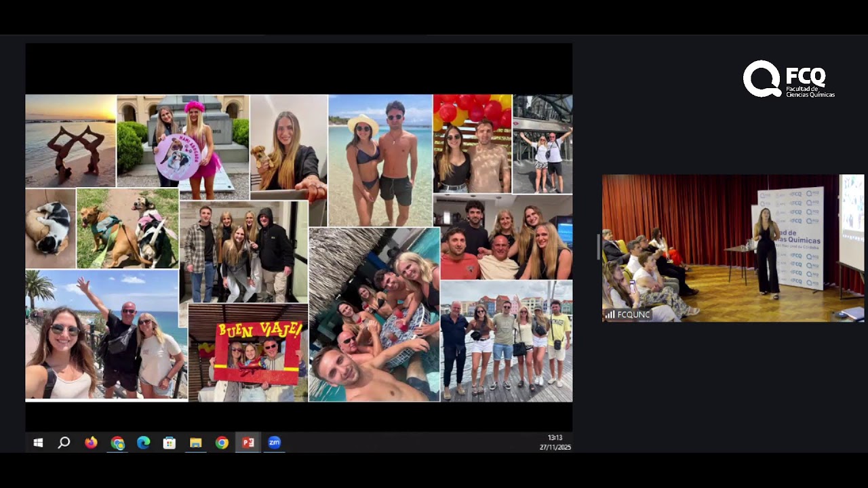The width and height of the screenshot is (868, 488).
Task: Click the Buen Viaje frame photo
Action: click(248, 353)
